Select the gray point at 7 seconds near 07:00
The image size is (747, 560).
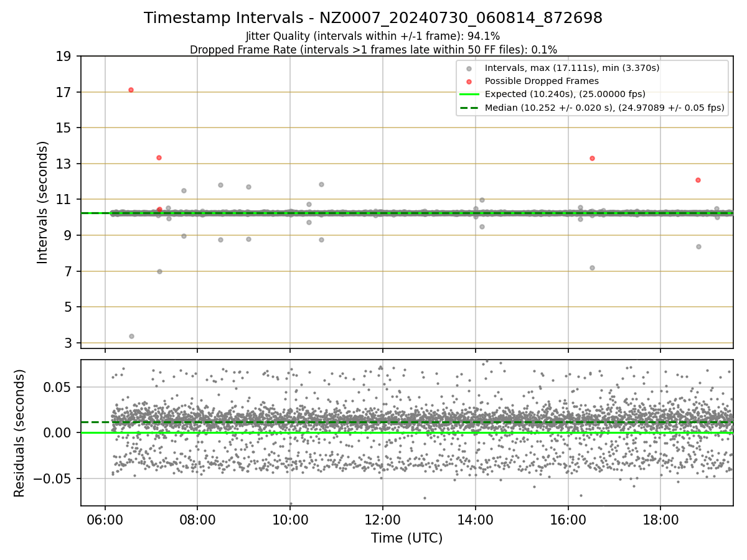click(159, 271)
